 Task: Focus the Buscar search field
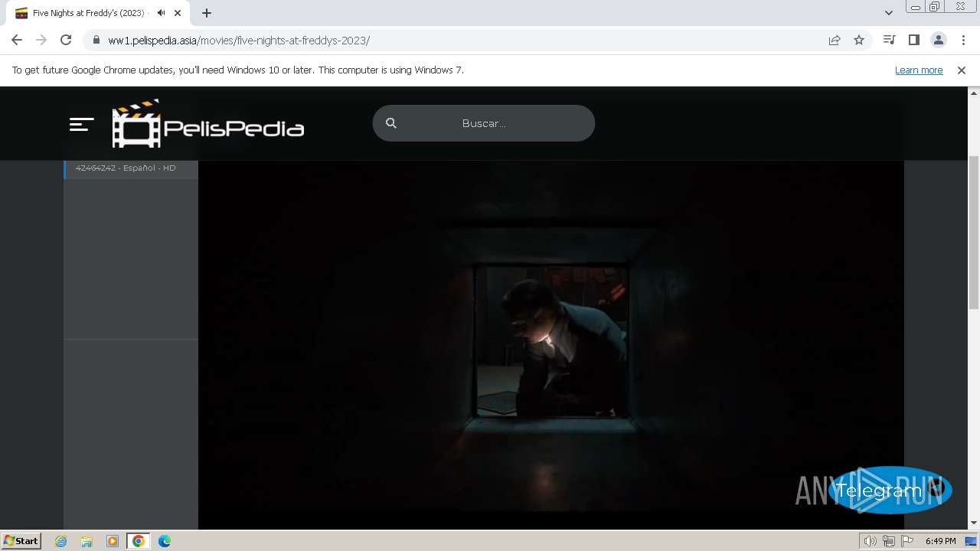tap(484, 123)
